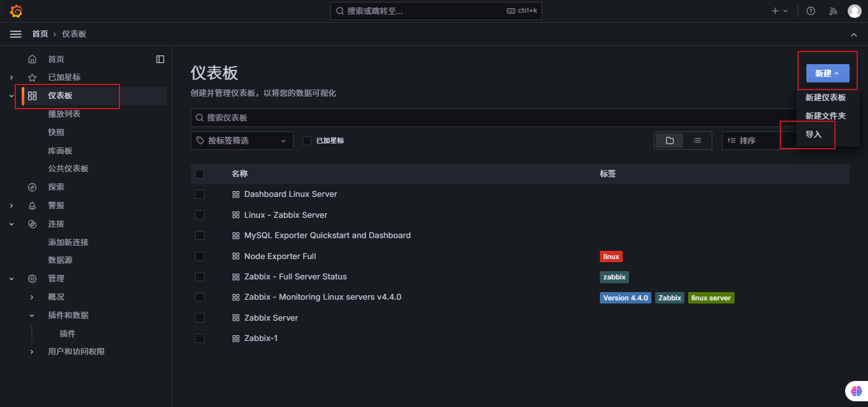Image resolution: width=868 pixels, height=407 pixels.
Task: Open the user profile avatar
Action: click(x=854, y=11)
